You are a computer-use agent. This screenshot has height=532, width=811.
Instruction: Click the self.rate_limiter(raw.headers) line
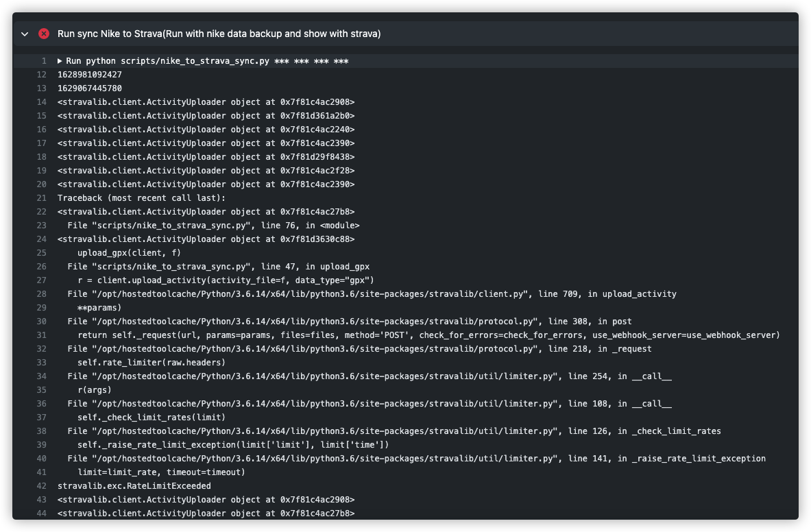point(151,363)
